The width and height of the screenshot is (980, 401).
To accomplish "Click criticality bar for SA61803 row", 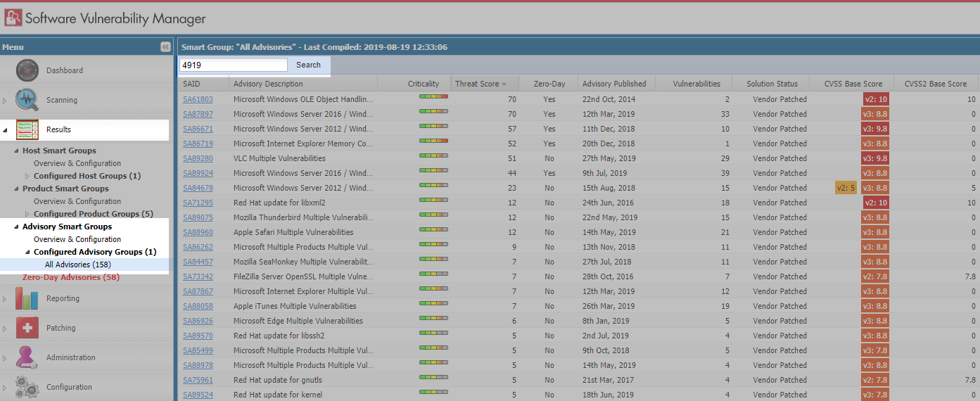I will point(433,96).
